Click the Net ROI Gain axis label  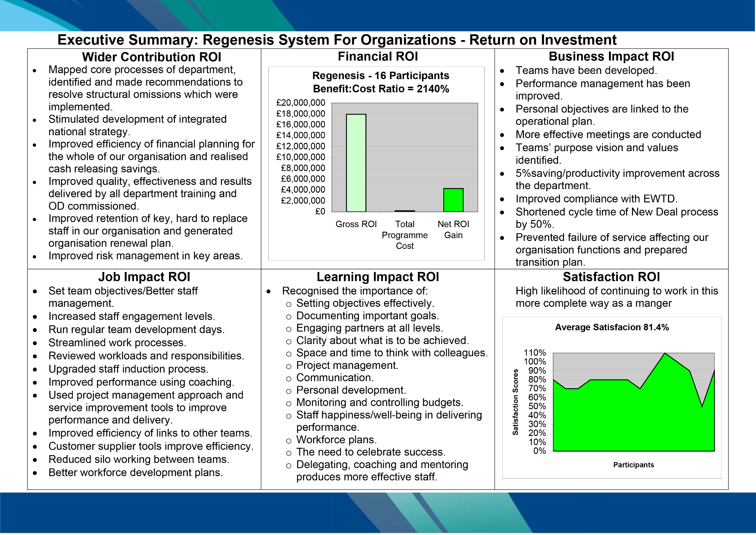453,229
